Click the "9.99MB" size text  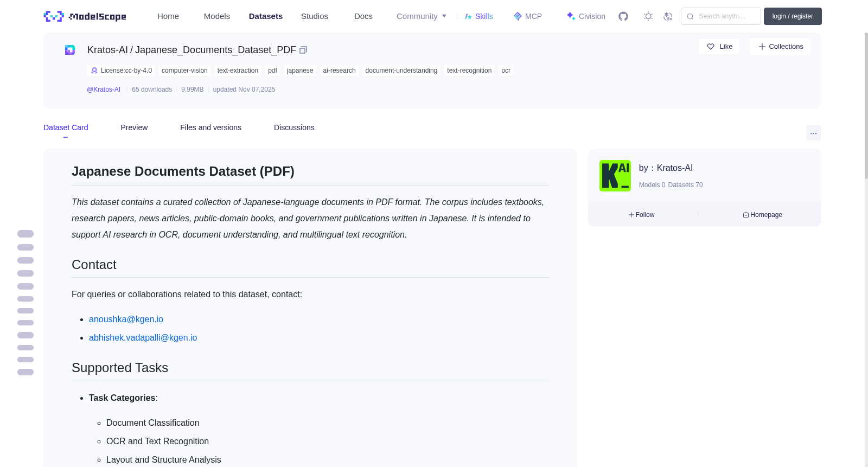coord(192,89)
